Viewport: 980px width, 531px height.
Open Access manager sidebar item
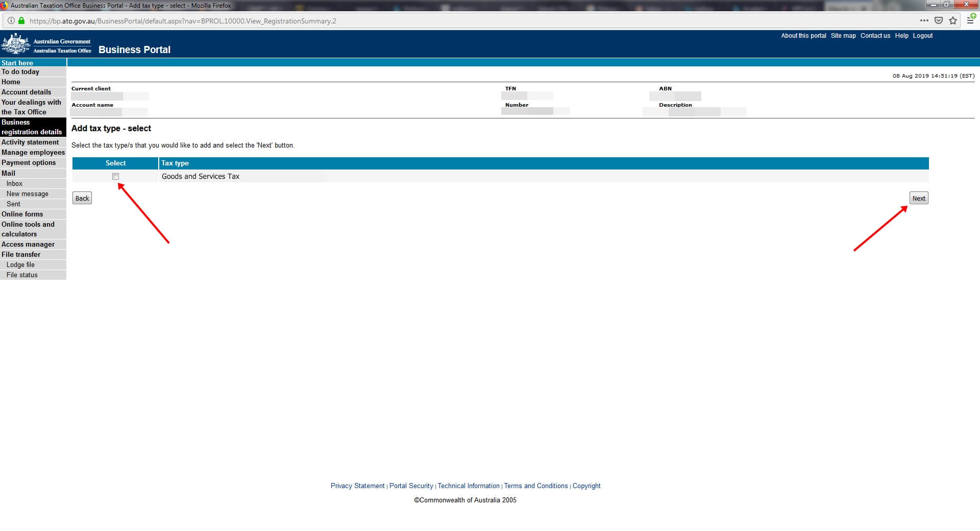coord(33,245)
